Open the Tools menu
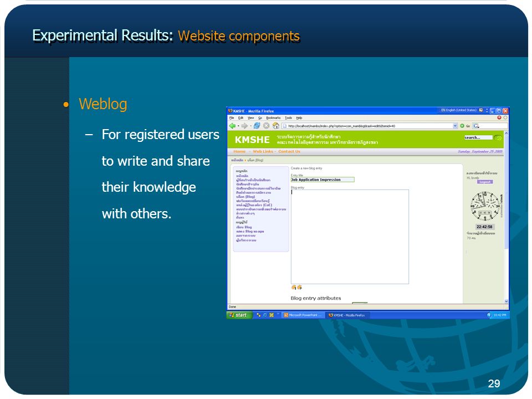The width and height of the screenshot is (532, 399). [x=288, y=118]
